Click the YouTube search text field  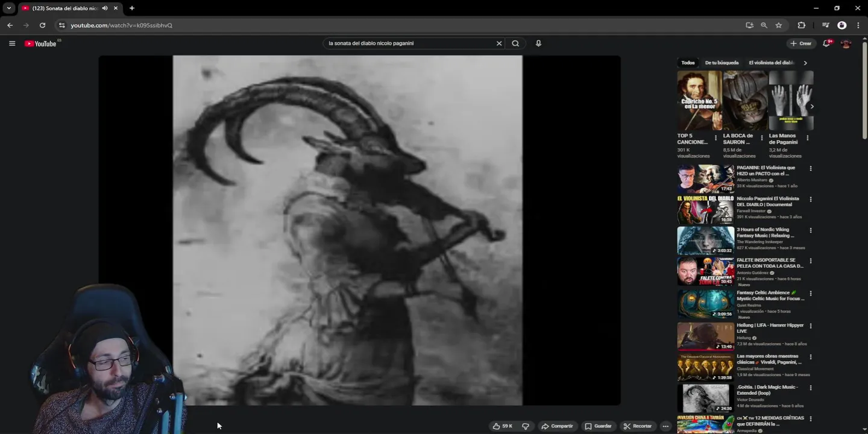410,43
